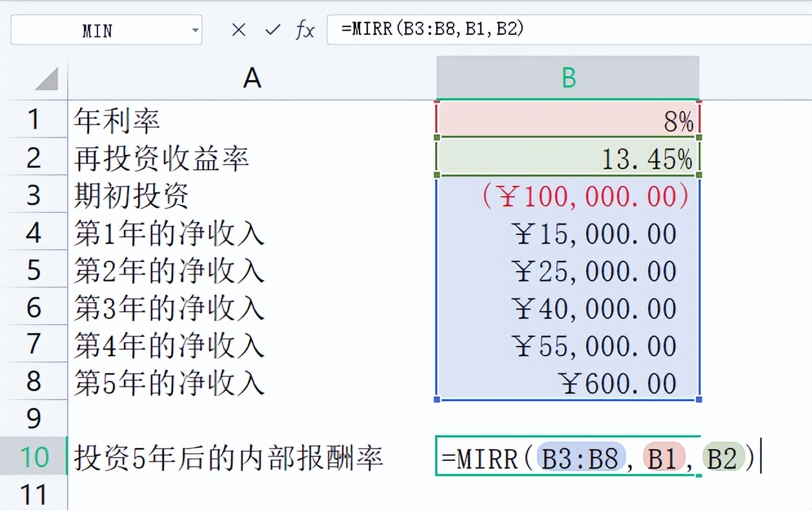Select the ¥15,000.00 first-year income cell
The image size is (812, 510).
click(x=567, y=234)
